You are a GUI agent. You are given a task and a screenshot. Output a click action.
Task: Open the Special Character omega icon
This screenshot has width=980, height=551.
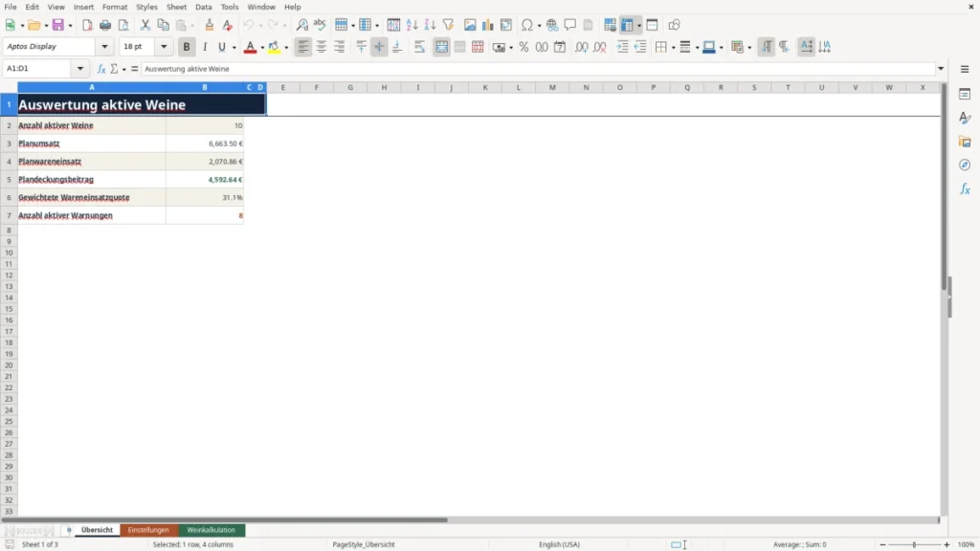pyautogui.click(x=527, y=25)
